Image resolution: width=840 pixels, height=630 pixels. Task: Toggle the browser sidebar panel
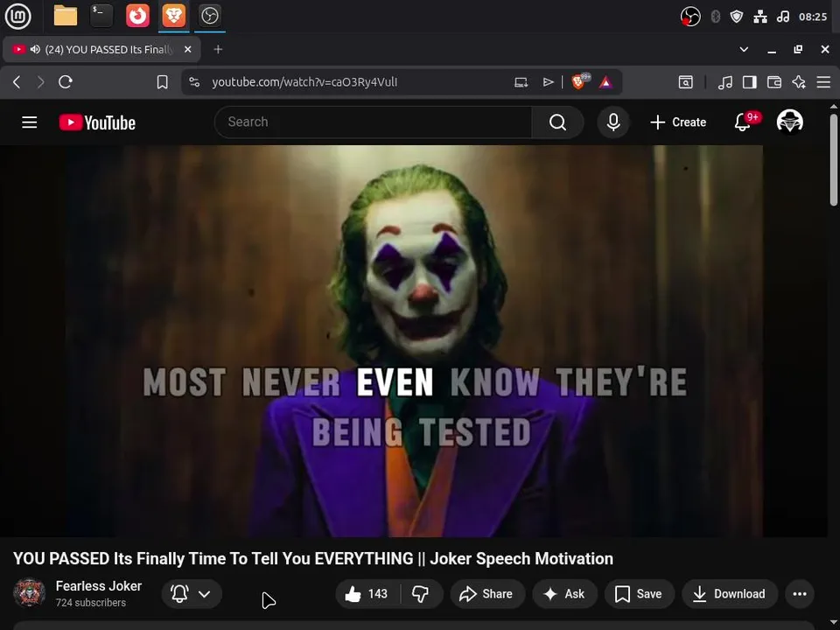[750, 82]
